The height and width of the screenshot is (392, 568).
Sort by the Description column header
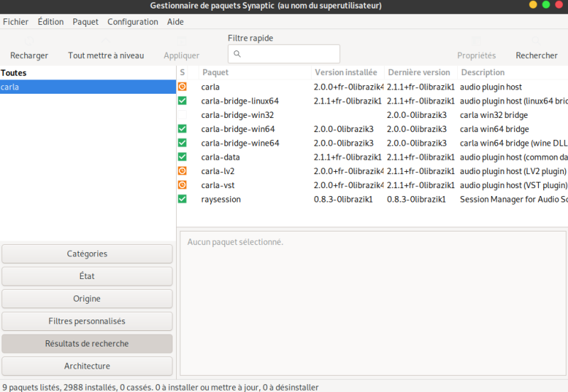click(513, 72)
